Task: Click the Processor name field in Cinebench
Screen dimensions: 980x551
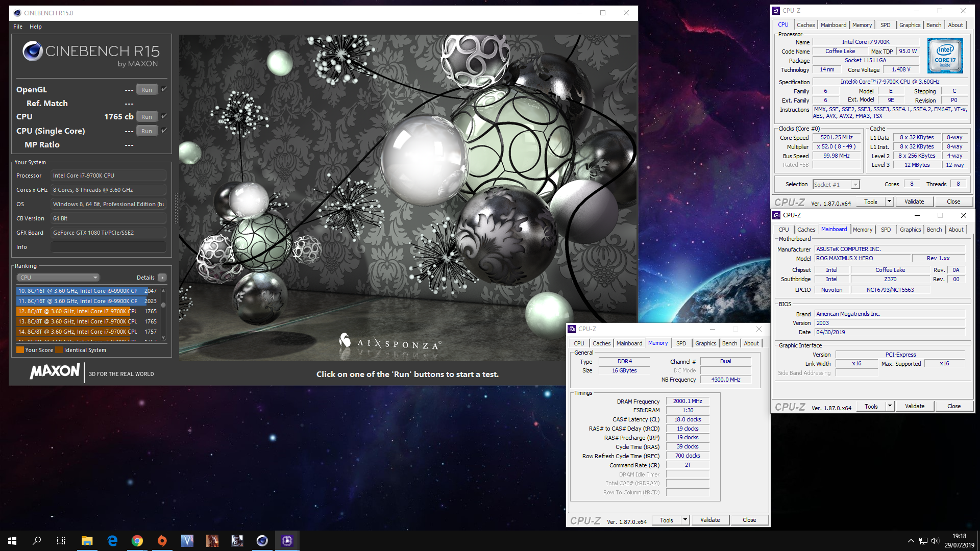Action: click(x=108, y=176)
